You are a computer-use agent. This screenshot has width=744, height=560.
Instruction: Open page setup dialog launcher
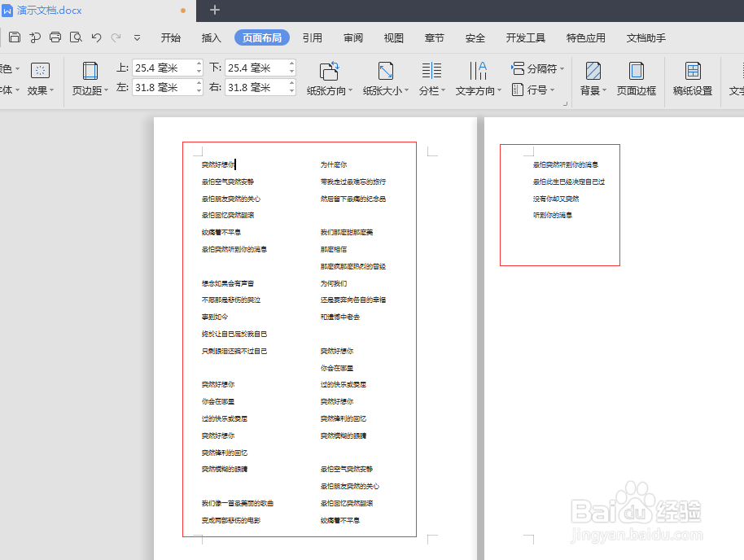(x=565, y=103)
